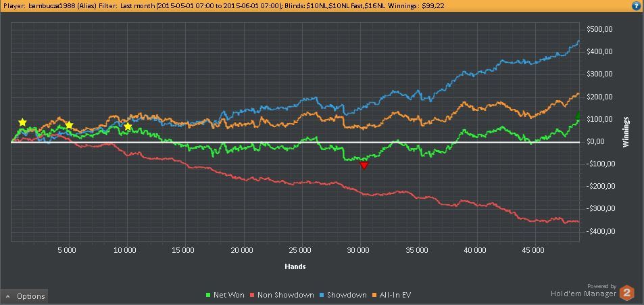This screenshot has height=305, width=644.
Task: Click the first yellow star marker near graph start
Action: click(x=22, y=122)
